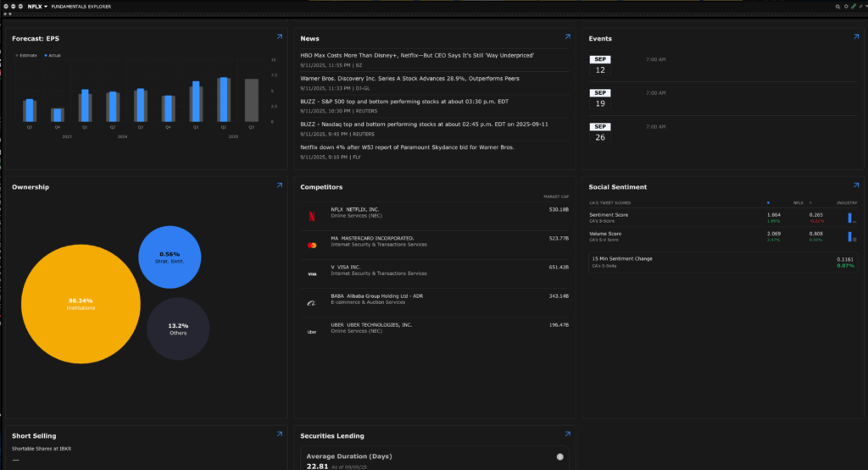Expand Social Sentiment panel with arrow icon
The image size is (868, 470).
[x=855, y=185]
